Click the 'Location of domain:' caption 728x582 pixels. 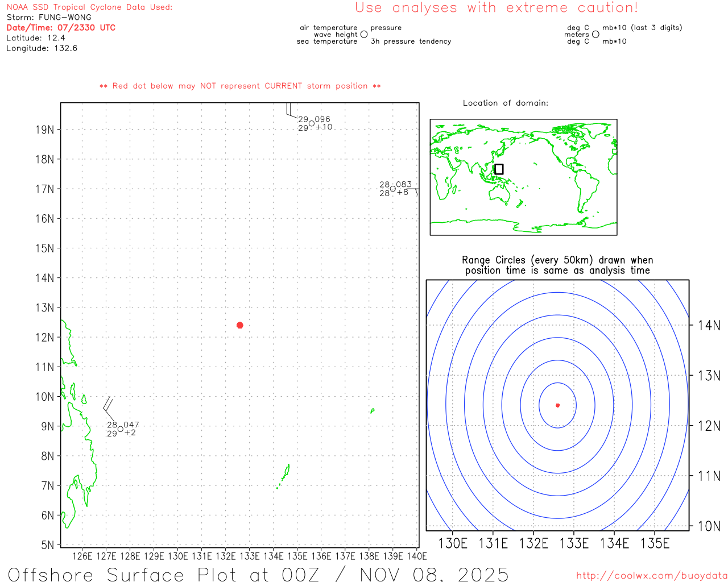(506, 103)
